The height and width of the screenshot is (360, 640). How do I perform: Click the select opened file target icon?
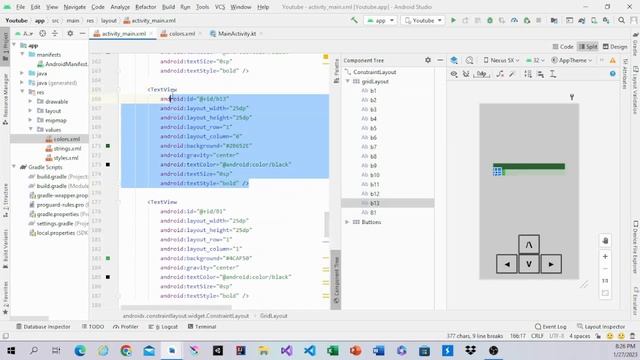coord(42,33)
